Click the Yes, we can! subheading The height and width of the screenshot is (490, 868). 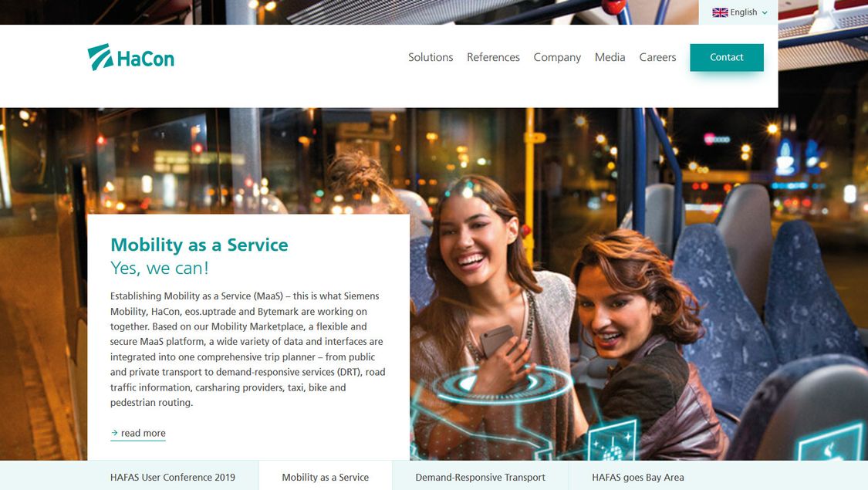tap(160, 268)
